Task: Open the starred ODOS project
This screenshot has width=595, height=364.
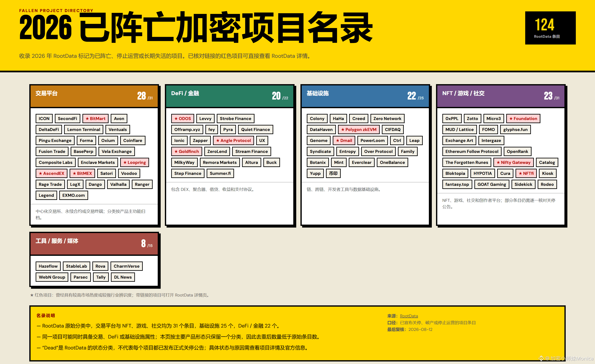Action: tap(183, 119)
